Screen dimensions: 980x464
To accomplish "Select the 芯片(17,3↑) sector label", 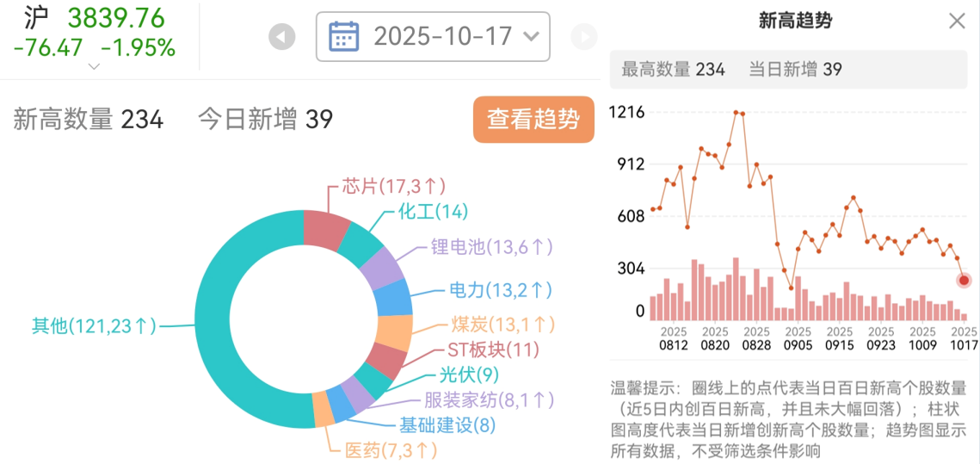I will tap(393, 186).
